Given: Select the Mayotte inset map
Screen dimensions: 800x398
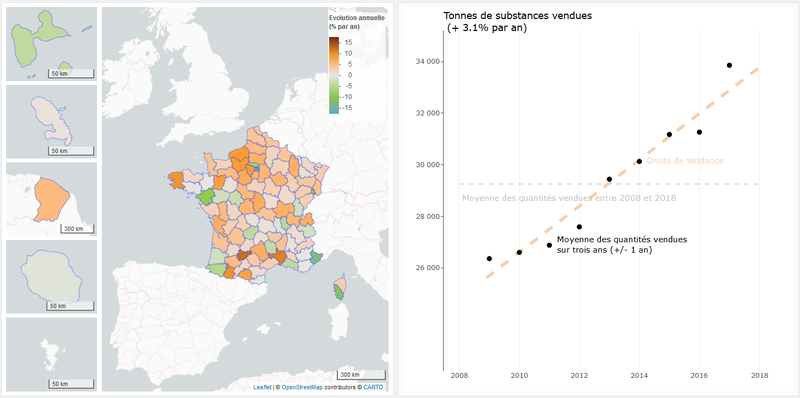Looking at the screenshot, I should (x=52, y=354).
